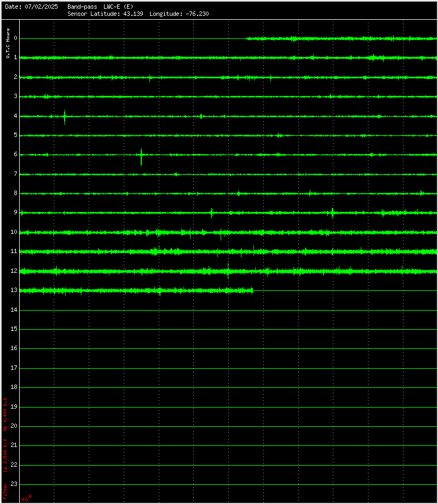This screenshot has width=438, height=504.
Task: Click hour label "14" on the axis
Action: point(14,310)
